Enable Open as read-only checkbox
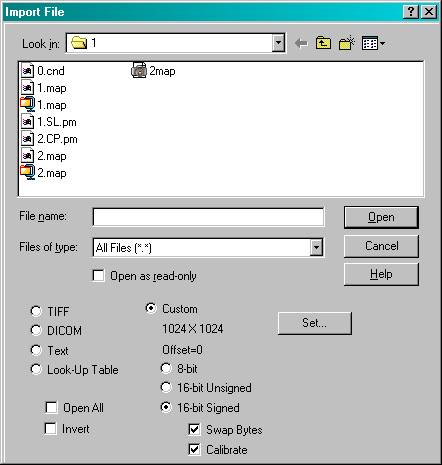The height and width of the screenshot is (465, 442). point(98,276)
